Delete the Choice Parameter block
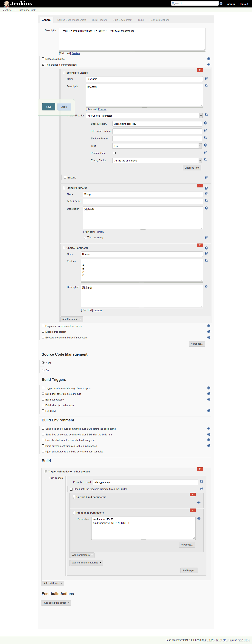This screenshot has width=252, height=644. [x=200, y=246]
